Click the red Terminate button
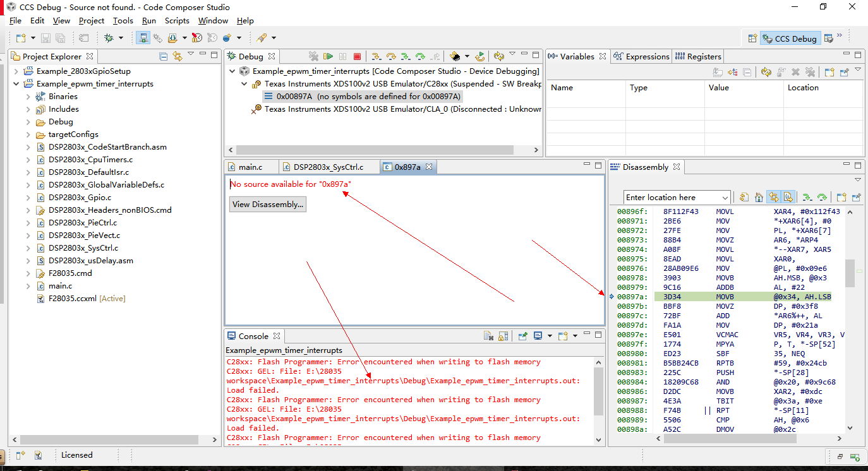Screen dimensions: 868x471 point(357,56)
